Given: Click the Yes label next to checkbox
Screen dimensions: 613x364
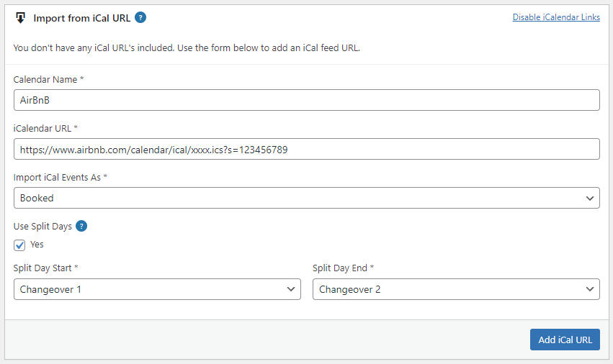Looking at the screenshot, I should tap(37, 245).
